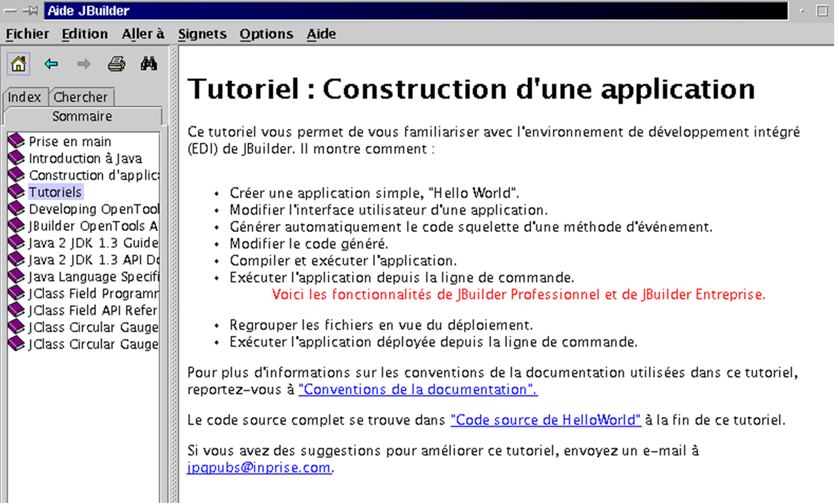Image resolution: width=839 pixels, height=504 pixels.
Task: Open the Options menu
Action: pos(266,34)
